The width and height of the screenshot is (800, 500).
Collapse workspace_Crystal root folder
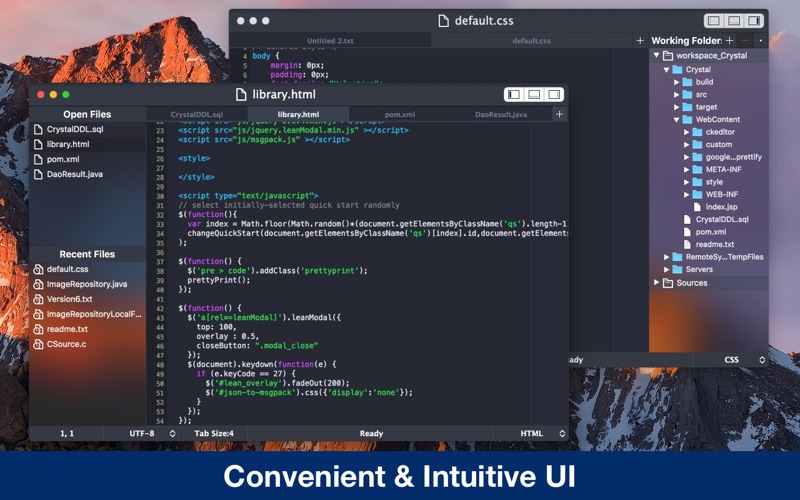(x=657, y=55)
